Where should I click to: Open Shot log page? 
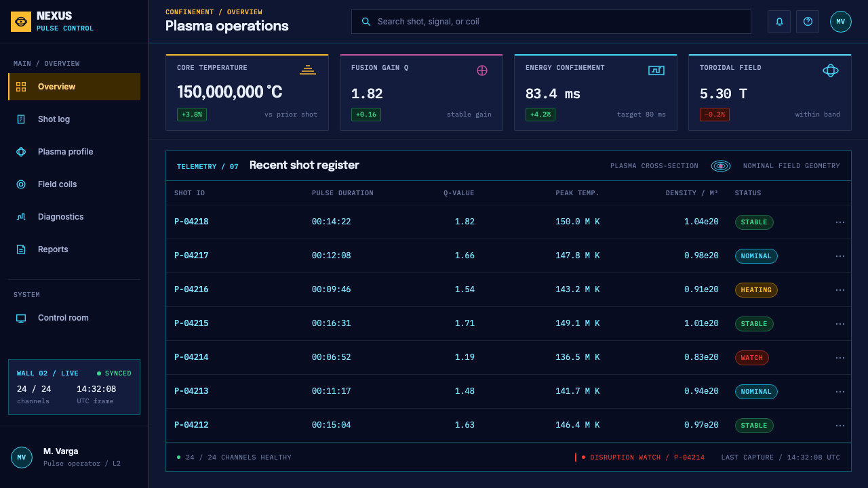click(75, 119)
